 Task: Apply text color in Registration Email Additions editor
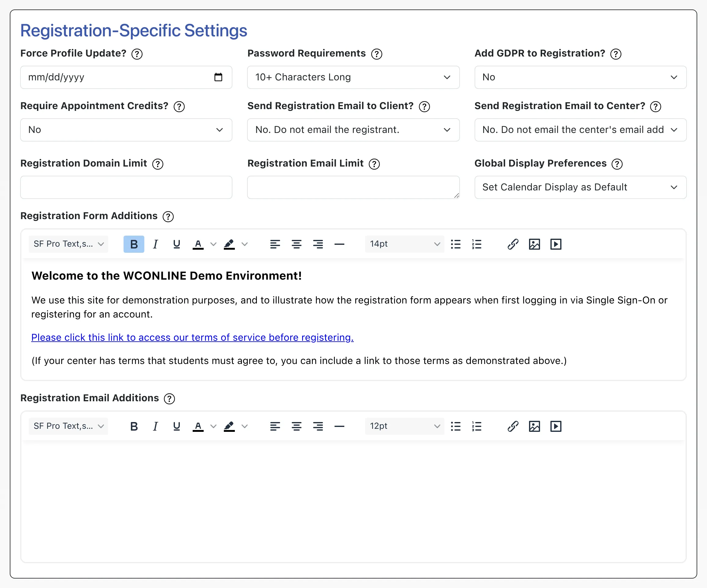[x=198, y=426]
